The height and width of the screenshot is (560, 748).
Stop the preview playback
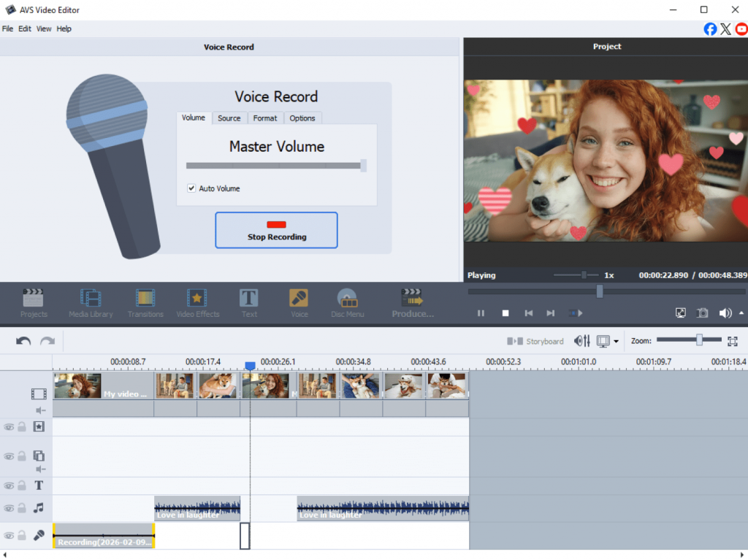[505, 313]
